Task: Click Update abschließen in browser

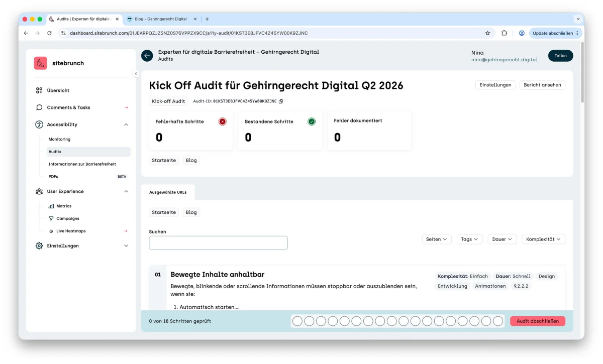Action: tap(555, 33)
